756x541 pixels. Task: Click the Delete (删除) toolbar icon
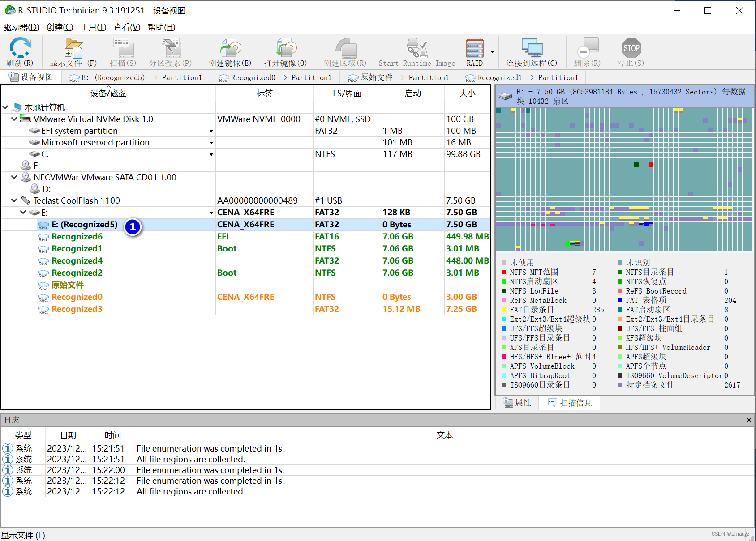588,47
